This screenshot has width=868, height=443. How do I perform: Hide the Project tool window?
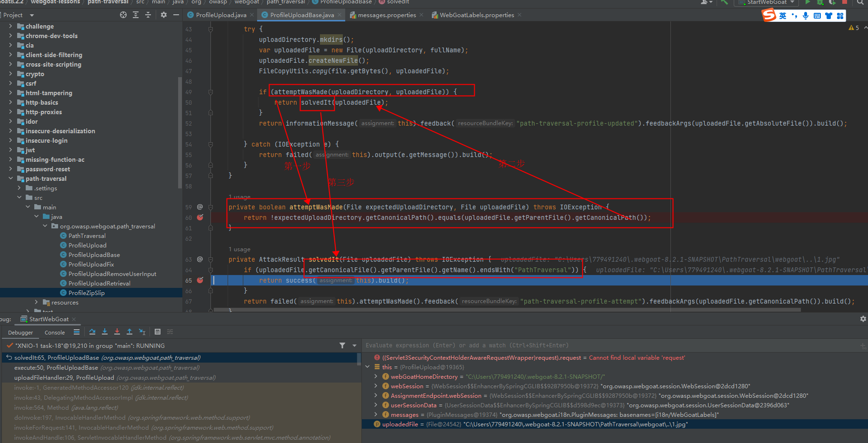tap(176, 15)
